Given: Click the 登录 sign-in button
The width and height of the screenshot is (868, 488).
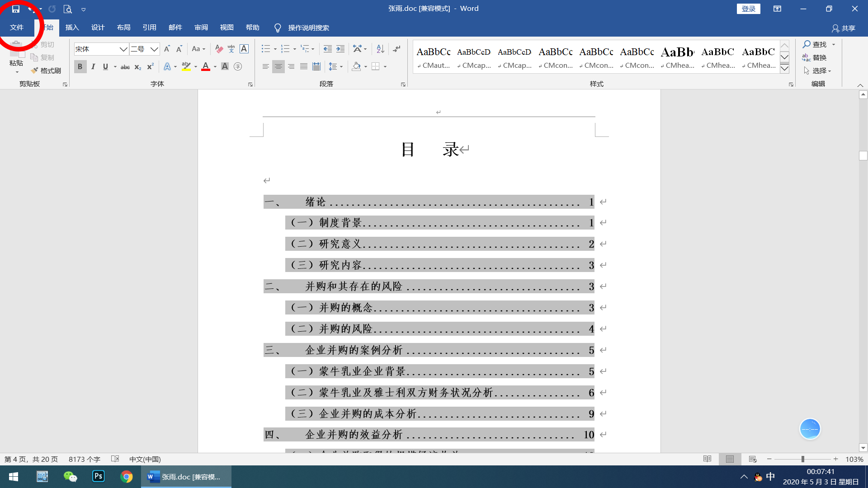Looking at the screenshot, I should [x=748, y=9].
